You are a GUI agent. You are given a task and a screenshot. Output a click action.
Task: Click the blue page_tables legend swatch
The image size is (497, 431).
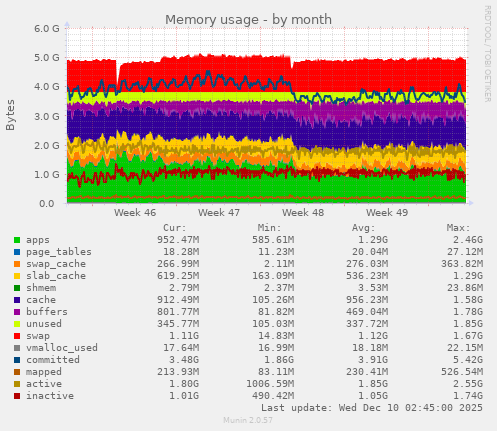pos(17,252)
